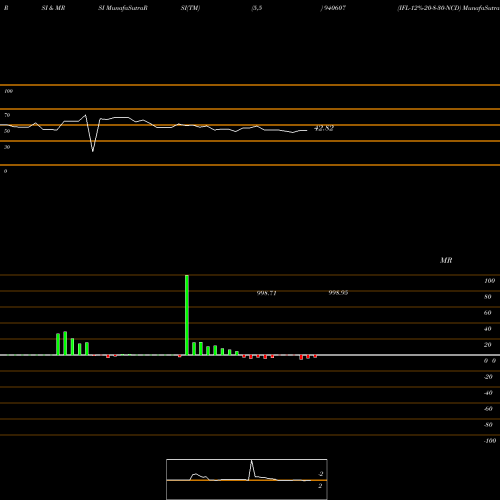Click the 'SI & MR' header text
The height and width of the screenshot is (500, 500).
tap(53, 8)
